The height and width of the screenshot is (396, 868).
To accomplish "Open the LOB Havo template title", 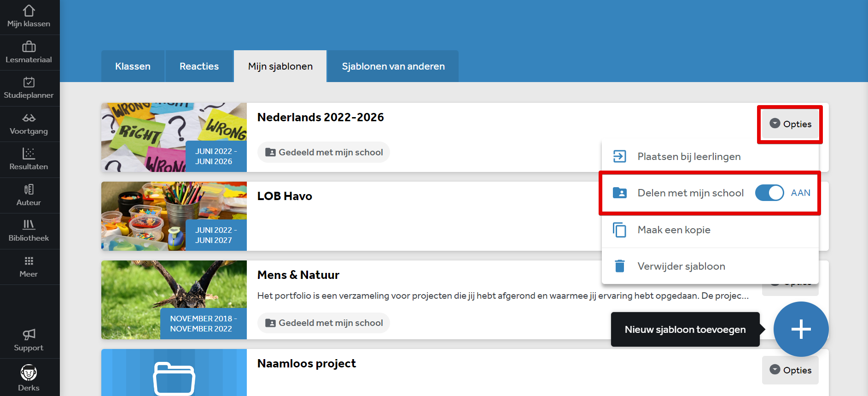I will (285, 196).
